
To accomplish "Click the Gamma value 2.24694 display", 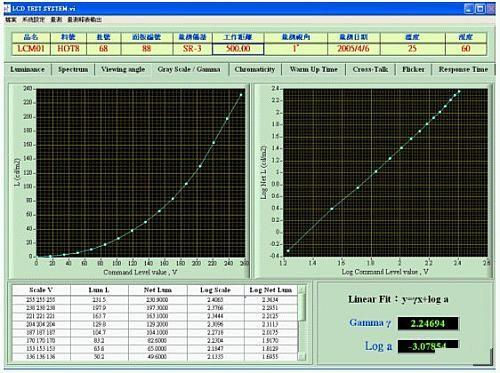I will [x=428, y=323].
